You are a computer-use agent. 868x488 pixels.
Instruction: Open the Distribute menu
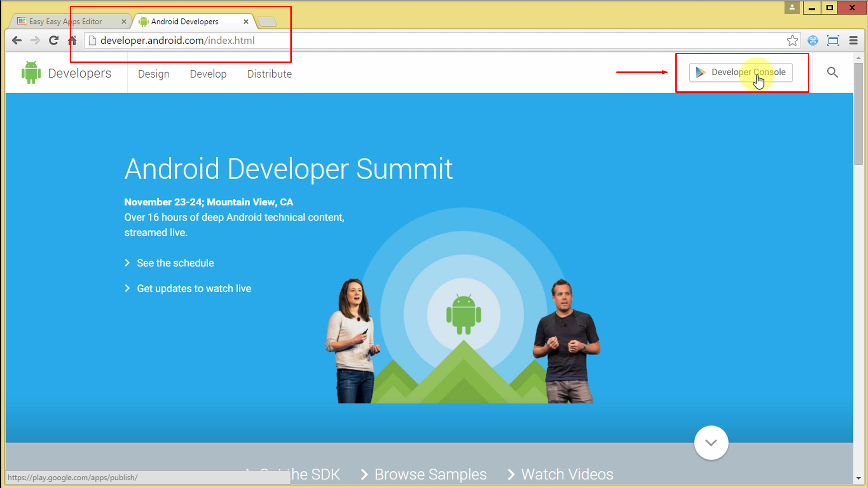[x=269, y=74]
